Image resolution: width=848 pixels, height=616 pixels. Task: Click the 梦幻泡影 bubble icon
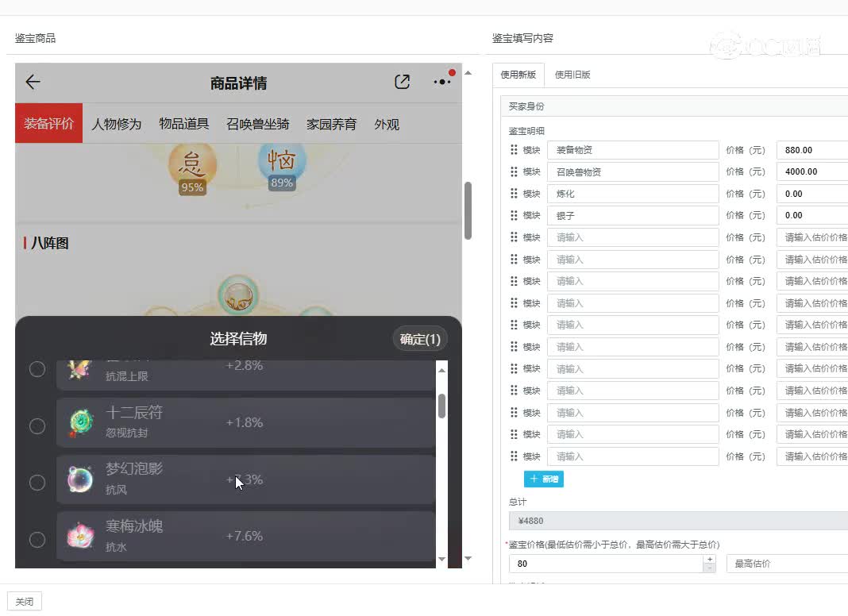click(80, 479)
